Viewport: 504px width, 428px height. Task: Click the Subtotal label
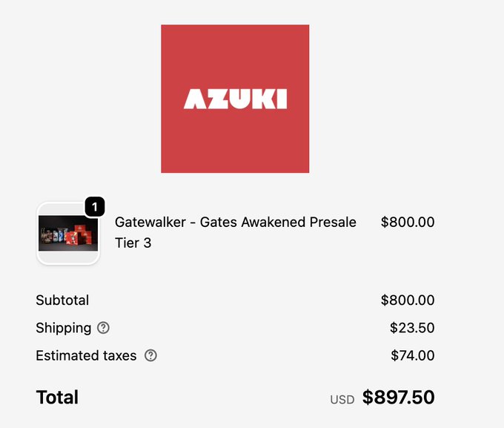pyautogui.click(x=62, y=300)
